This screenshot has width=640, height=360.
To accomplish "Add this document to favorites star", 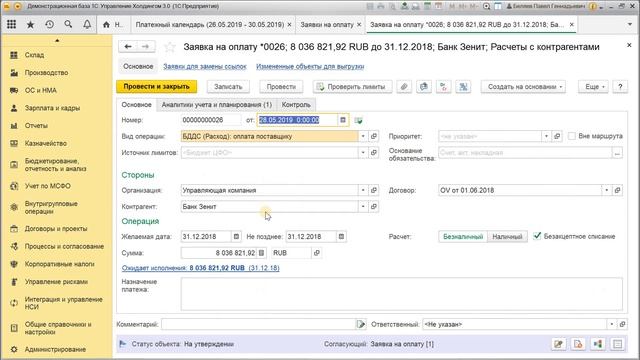I will pyautogui.click(x=169, y=47).
